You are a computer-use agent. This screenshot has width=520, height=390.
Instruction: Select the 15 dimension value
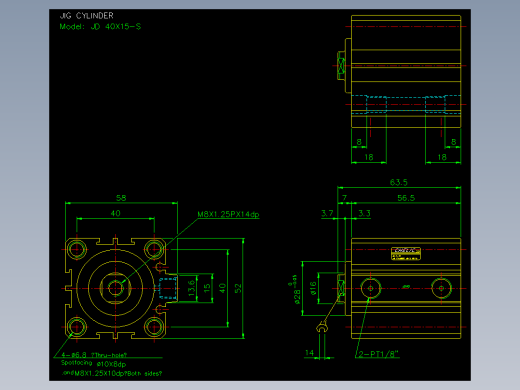[x=207, y=288]
